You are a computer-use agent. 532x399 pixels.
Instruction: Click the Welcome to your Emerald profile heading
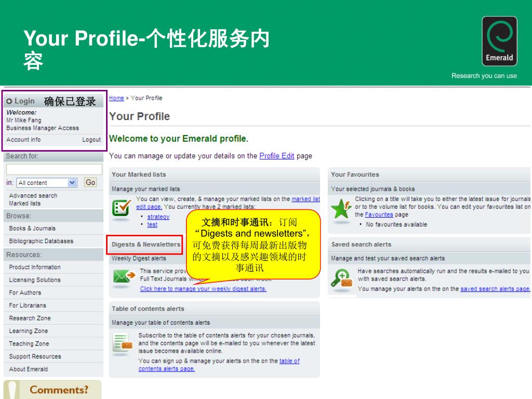point(179,138)
